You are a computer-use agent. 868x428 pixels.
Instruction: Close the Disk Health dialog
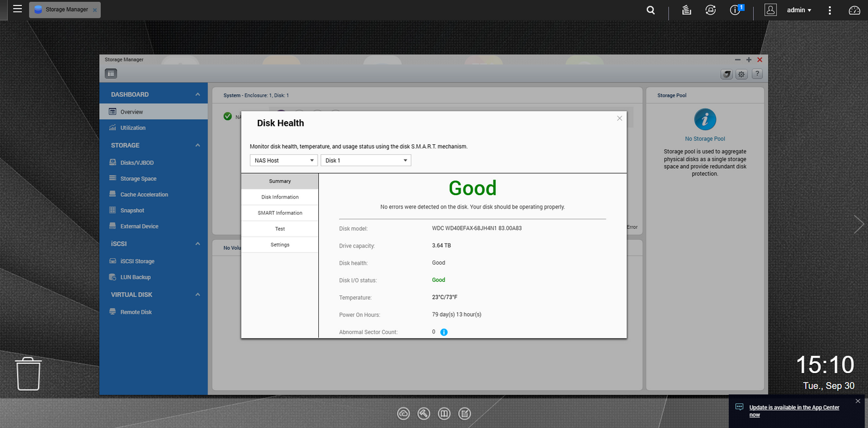[619, 118]
